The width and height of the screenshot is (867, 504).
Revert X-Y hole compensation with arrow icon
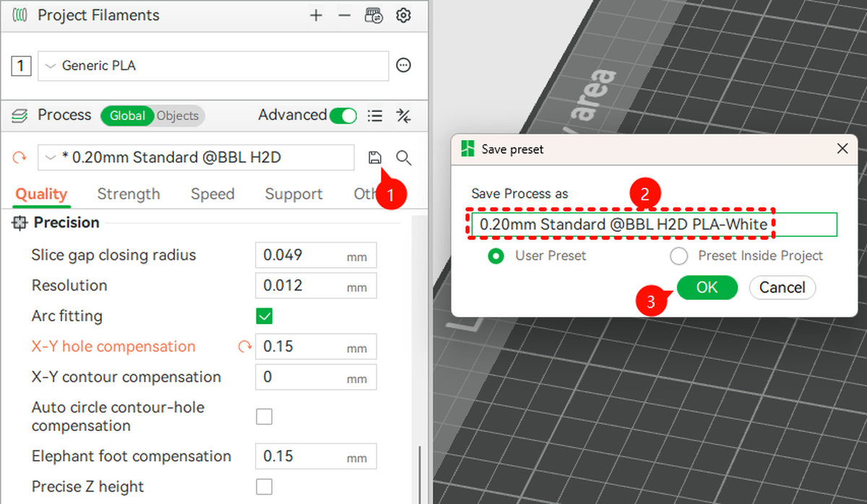pos(244,347)
